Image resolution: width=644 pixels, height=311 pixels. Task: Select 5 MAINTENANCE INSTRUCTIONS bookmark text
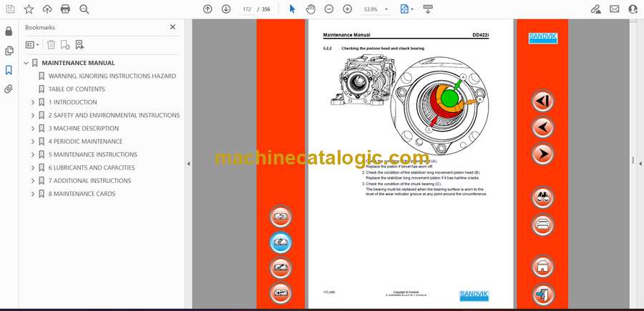click(x=93, y=154)
